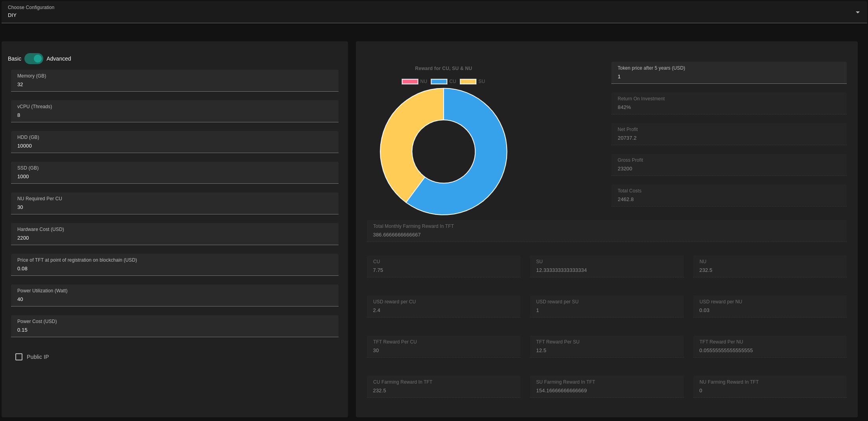This screenshot has height=421, width=868.
Task: Enable the Public IP checkbox
Action: coord(19,357)
